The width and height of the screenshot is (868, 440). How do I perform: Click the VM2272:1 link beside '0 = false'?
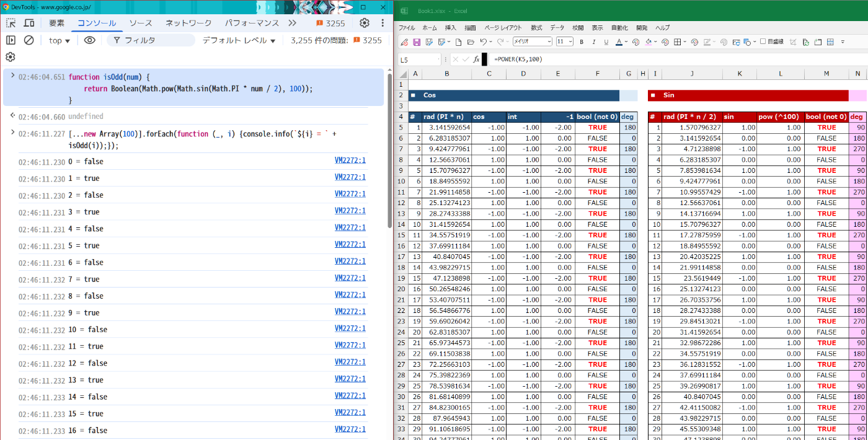tap(350, 161)
